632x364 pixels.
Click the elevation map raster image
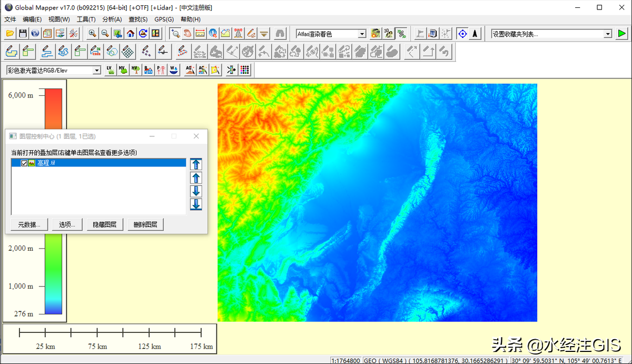click(377, 202)
